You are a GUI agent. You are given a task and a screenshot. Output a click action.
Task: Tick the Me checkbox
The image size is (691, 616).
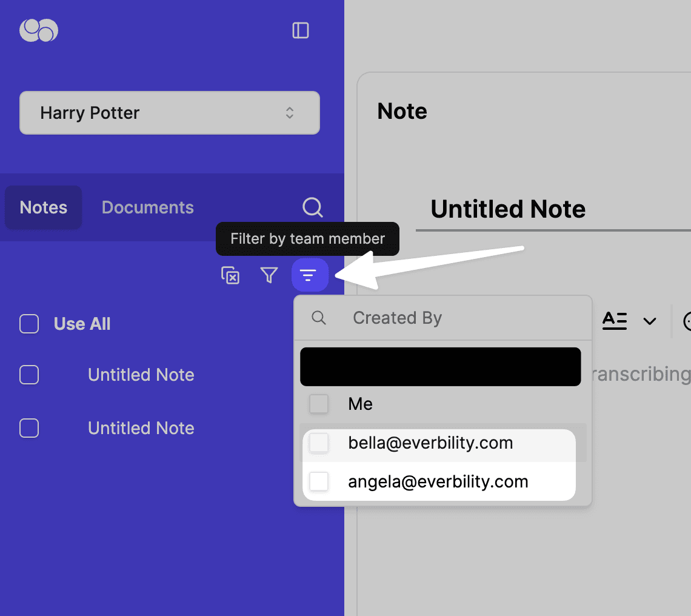[x=319, y=404]
